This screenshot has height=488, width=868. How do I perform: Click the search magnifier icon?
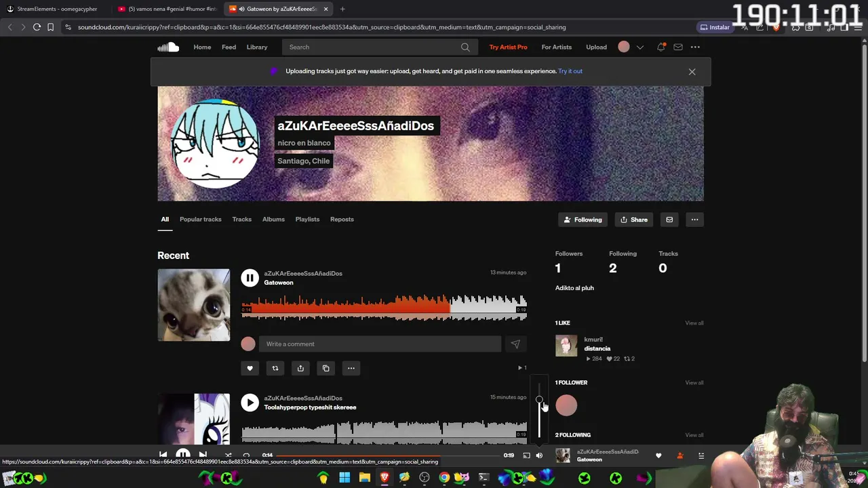tap(465, 47)
